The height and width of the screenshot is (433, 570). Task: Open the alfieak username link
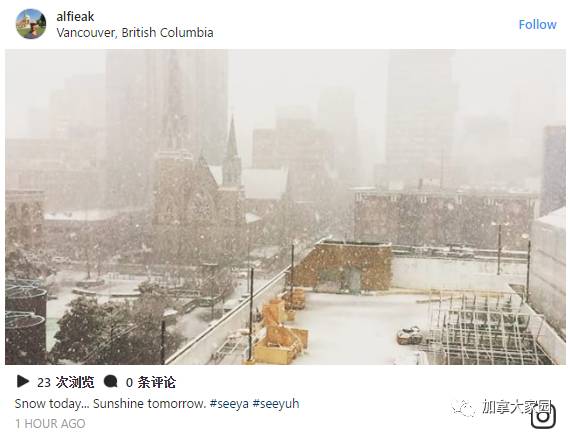75,16
